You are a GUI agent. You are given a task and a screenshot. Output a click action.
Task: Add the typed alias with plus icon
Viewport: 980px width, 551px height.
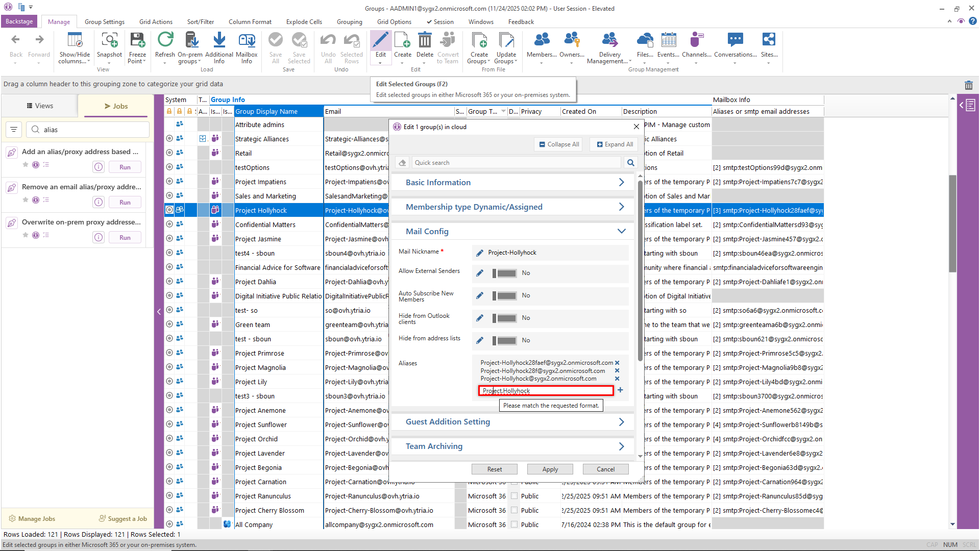click(620, 390)
